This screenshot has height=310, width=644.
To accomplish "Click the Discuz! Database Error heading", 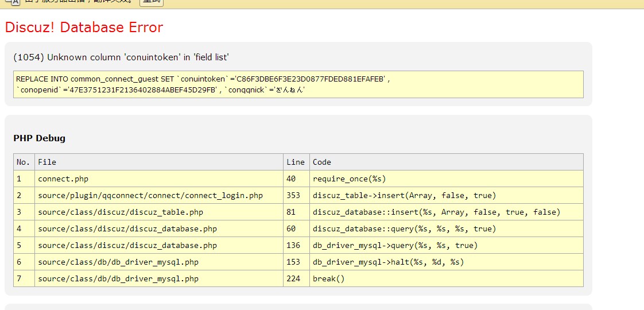I will pyautogui.click(x=84, y=28).
